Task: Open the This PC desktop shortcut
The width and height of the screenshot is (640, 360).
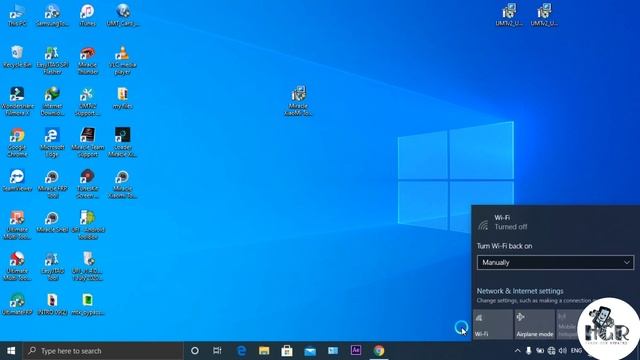Action: 17,16
